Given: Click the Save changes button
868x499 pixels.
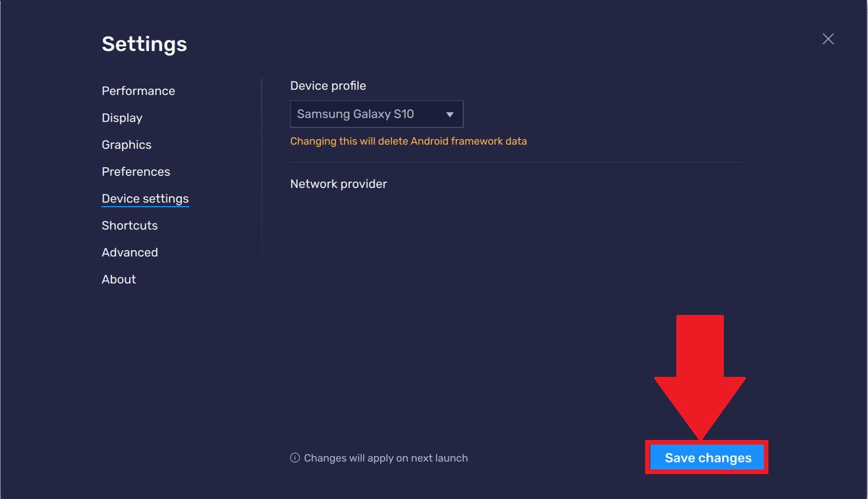Looking at the screenshot, I should tap(707, 458).
